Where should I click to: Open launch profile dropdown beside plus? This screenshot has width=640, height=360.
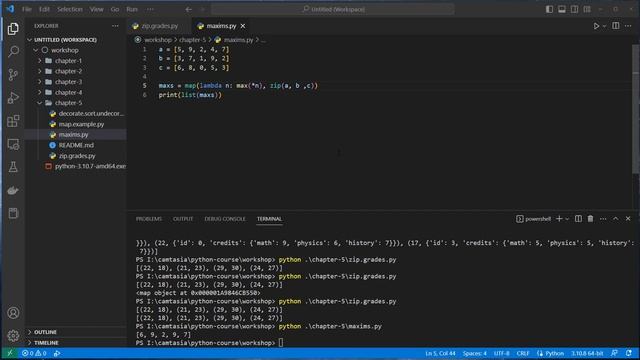click(x=567, y=219)
